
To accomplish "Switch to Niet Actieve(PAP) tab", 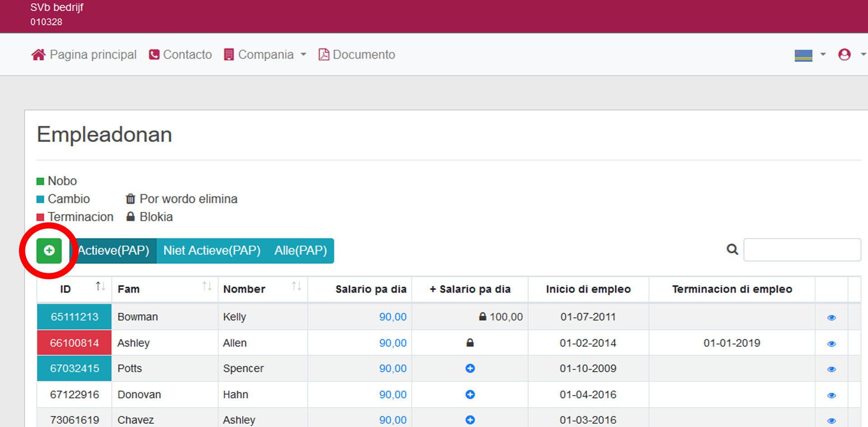I will click(212, 250).
